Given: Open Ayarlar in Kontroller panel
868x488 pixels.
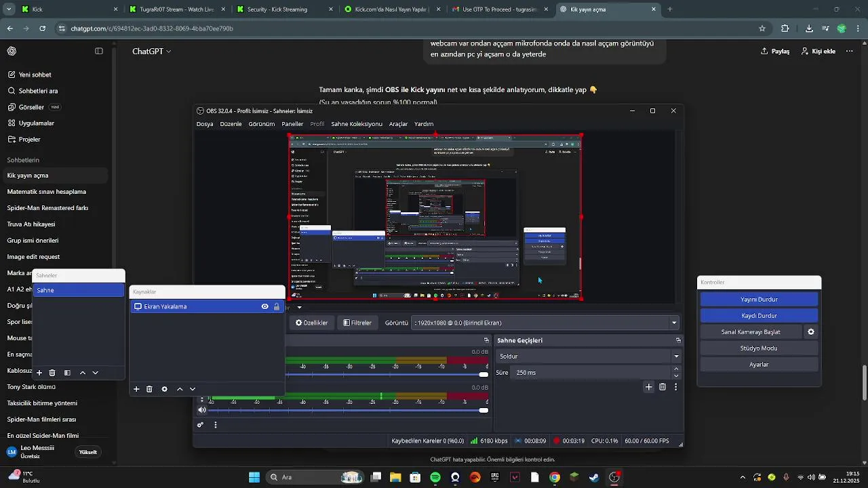Looking at the screenshot, I should [x=759, y=365].
